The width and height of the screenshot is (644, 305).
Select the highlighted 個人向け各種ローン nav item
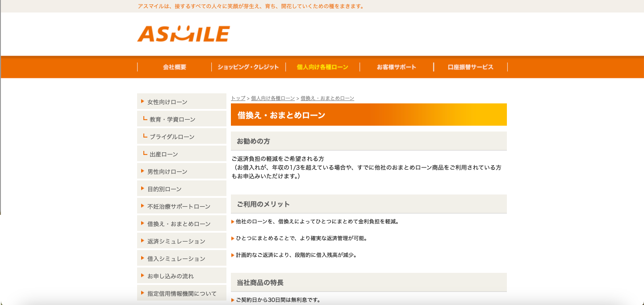pyautogui.click(x=323, y=67)
